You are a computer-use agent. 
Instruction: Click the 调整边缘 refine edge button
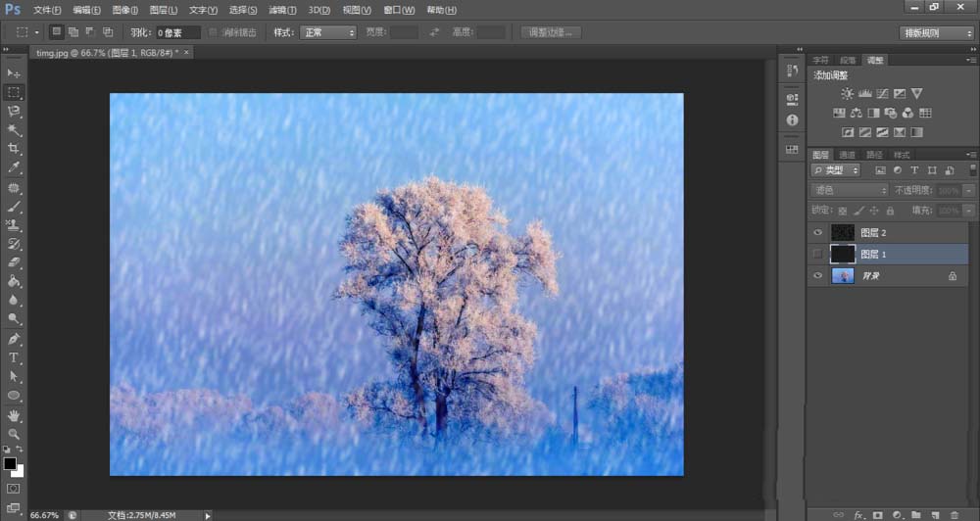tap(551, 32)
